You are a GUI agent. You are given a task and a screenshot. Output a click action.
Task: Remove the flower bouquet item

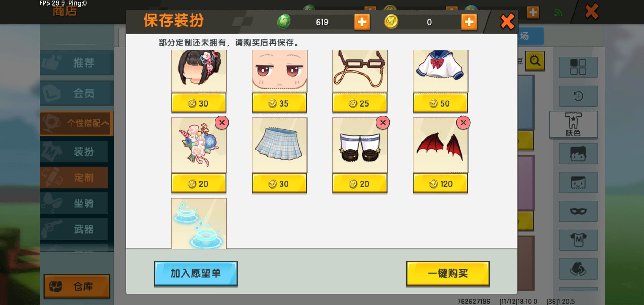222,123
